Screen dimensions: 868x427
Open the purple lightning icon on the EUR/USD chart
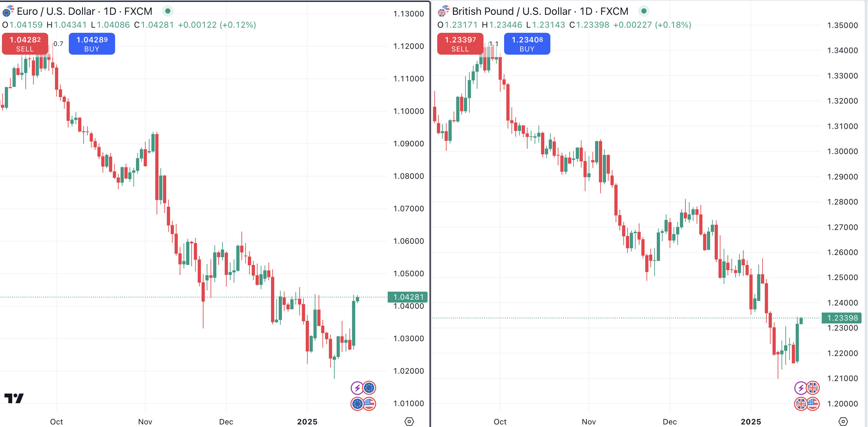click(x=357, y=388)
